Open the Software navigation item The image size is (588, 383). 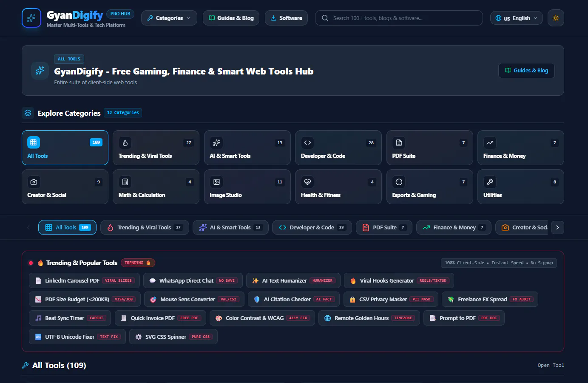pos(286,18)
